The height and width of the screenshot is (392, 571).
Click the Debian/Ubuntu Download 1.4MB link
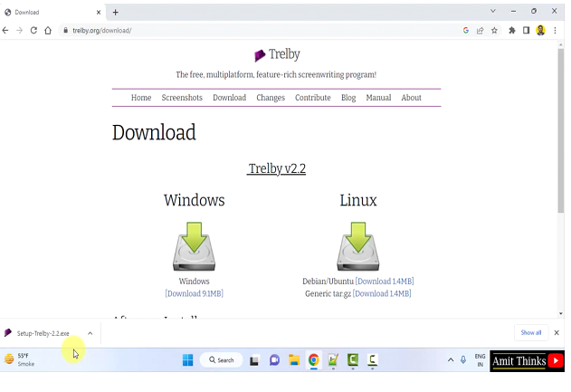coord(385,282)
